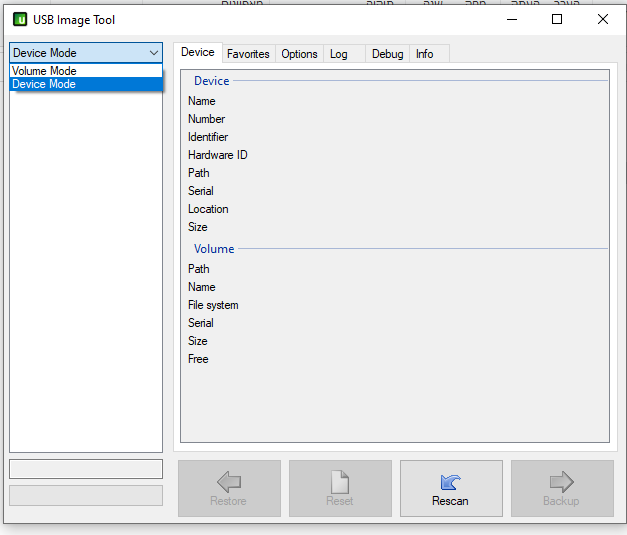
Task: Click the USB Image Tool app icon
Action: (20, 19)
